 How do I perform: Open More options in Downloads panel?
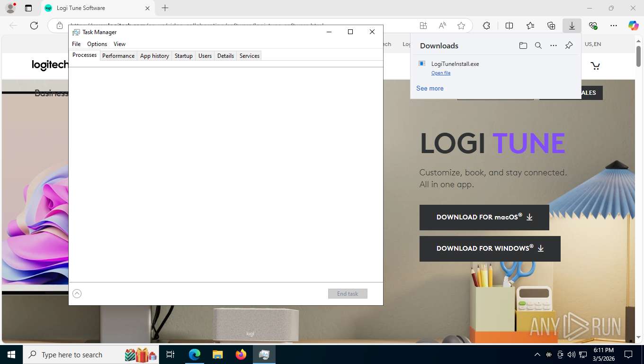pyautogui.click(x=554, y=45)
